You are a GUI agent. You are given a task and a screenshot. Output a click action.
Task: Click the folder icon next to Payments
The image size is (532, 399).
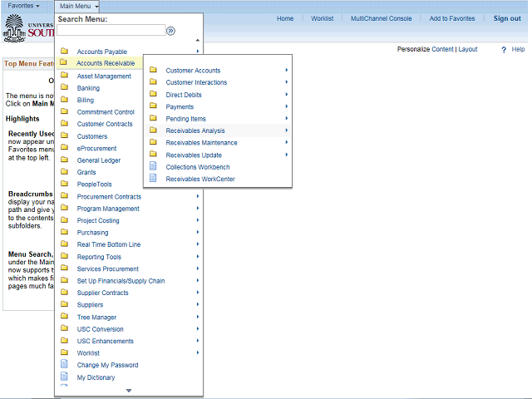pos(152,106)
